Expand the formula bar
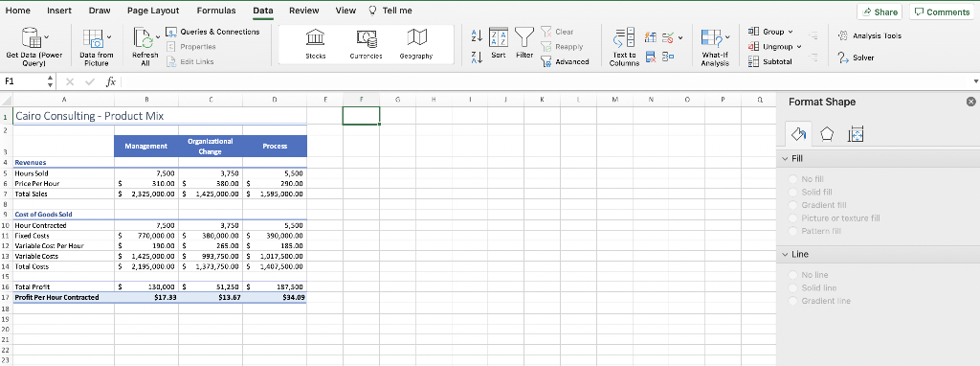 tap(975, 81)
